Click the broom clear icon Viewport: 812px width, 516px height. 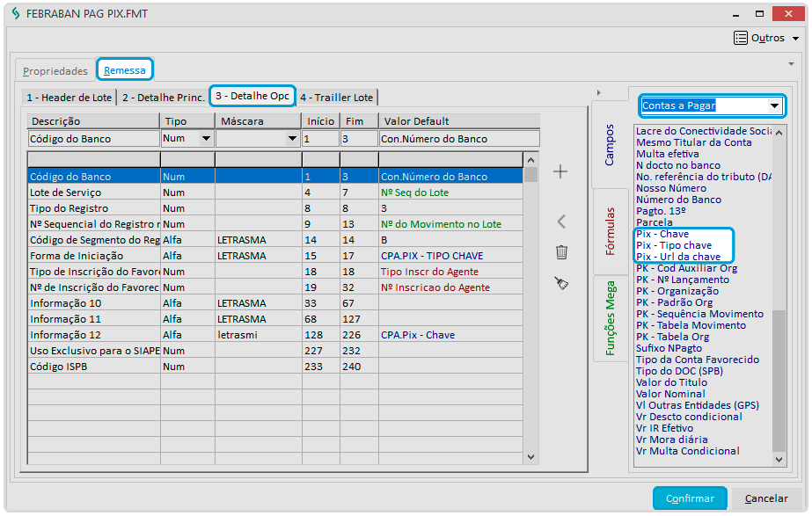coord(561,283)
